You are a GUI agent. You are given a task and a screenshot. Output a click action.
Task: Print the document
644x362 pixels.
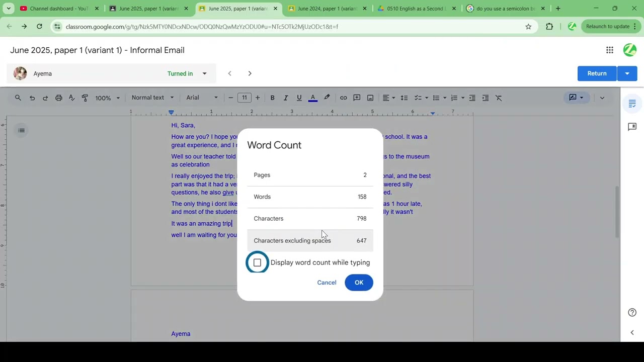[59, 98]
